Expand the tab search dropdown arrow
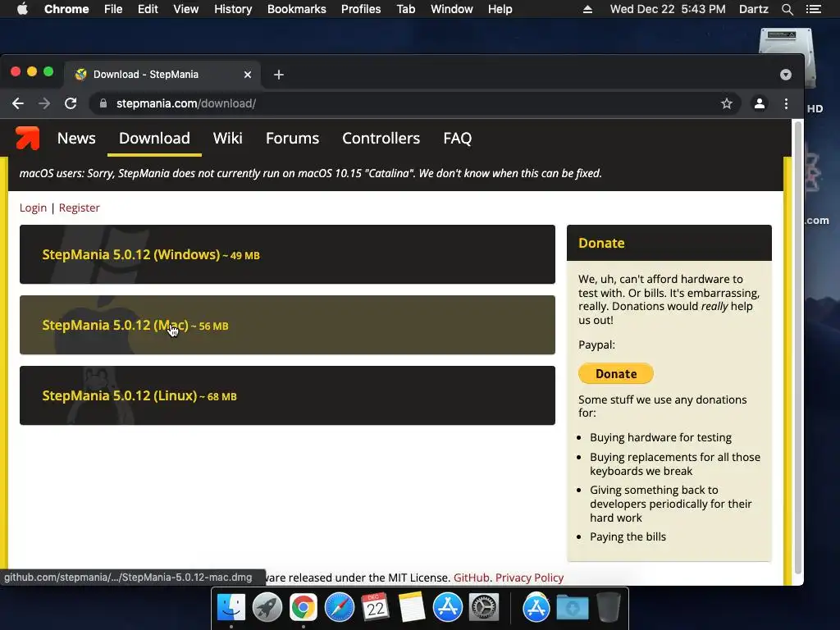Viewport: 840px width, 630px height. click(x=785, y=75)
